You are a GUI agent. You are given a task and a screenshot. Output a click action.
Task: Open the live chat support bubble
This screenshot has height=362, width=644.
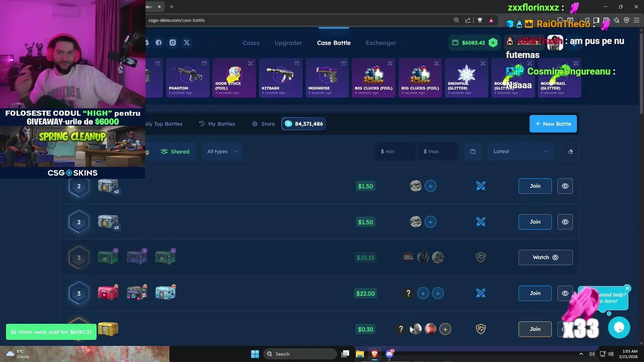coord(619,328)
